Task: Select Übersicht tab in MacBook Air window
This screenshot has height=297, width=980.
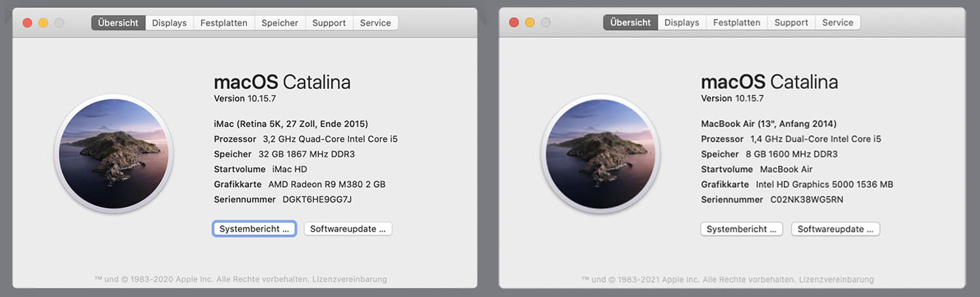Action: (630, 22)
